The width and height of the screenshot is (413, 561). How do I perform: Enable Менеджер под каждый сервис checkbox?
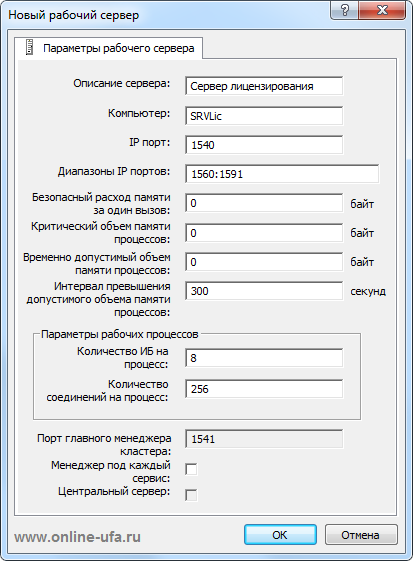click(191, 469)
